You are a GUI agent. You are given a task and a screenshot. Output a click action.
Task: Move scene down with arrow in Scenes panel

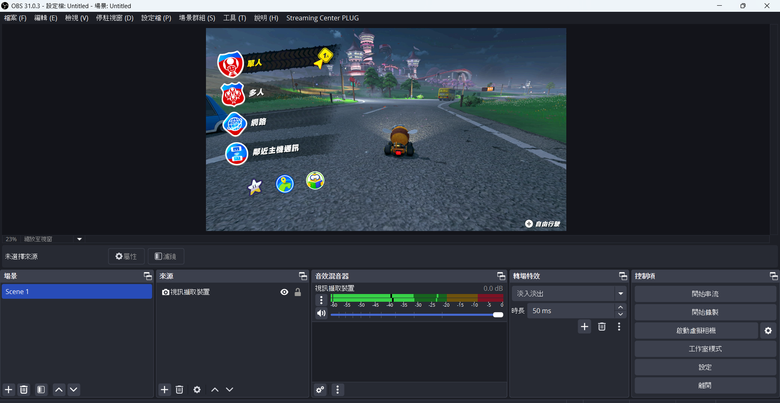74,390
